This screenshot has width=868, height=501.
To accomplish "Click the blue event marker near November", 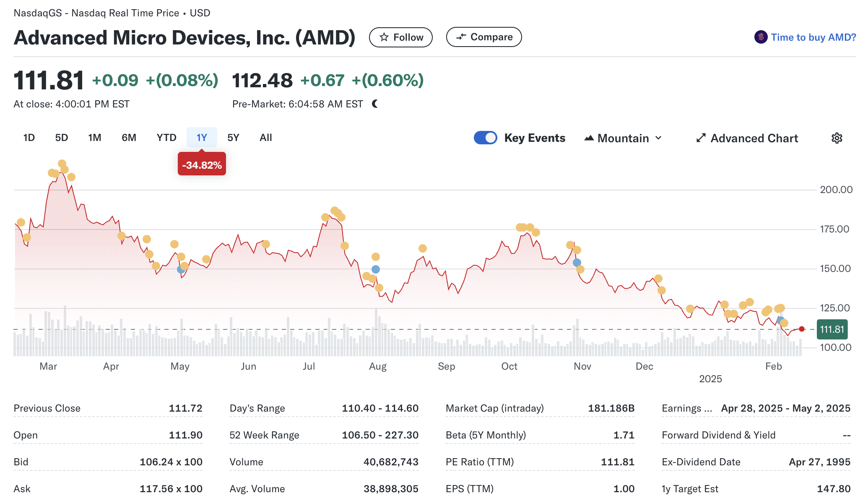I will coord(577,263).
